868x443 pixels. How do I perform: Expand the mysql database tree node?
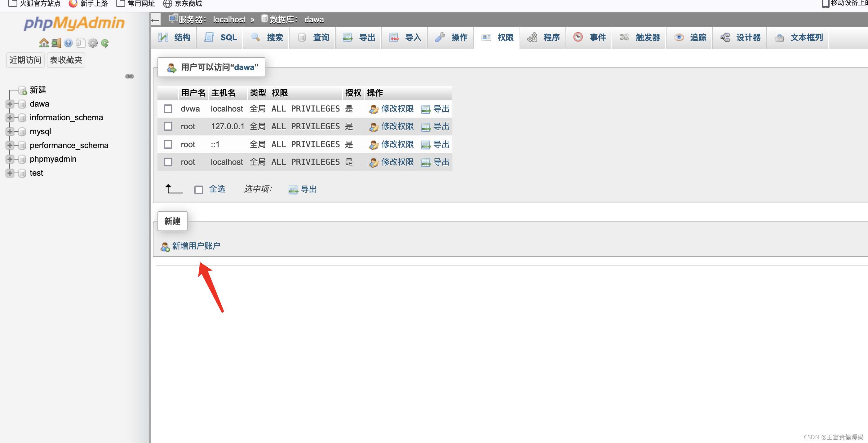tap(10, 132)
